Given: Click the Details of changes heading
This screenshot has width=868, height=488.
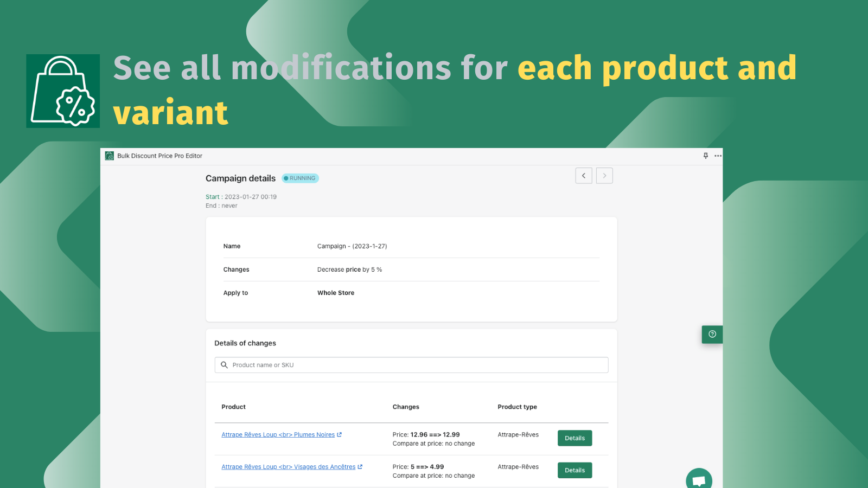Looking at the screenshot, I should point(245,343).
